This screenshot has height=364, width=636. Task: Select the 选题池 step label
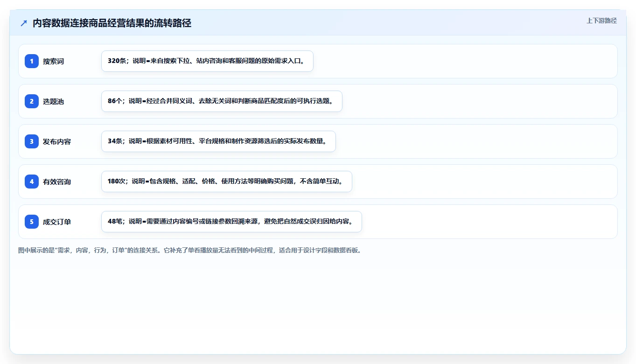pos(53,101)
